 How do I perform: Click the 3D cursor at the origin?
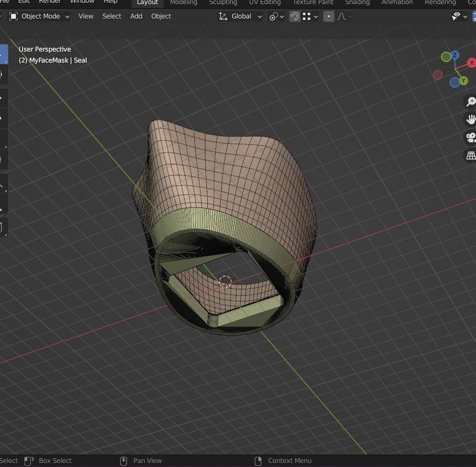click(225, 281)
